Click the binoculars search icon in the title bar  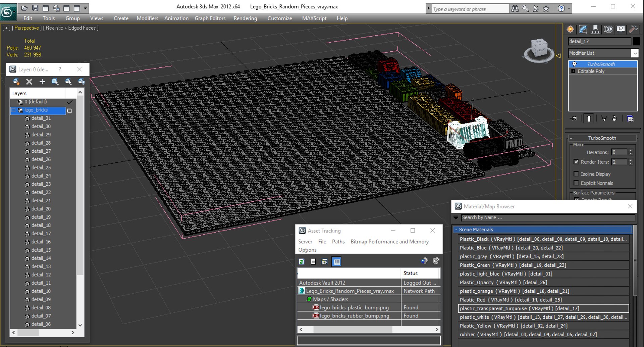pyautogui.click(x=515, y=9)
